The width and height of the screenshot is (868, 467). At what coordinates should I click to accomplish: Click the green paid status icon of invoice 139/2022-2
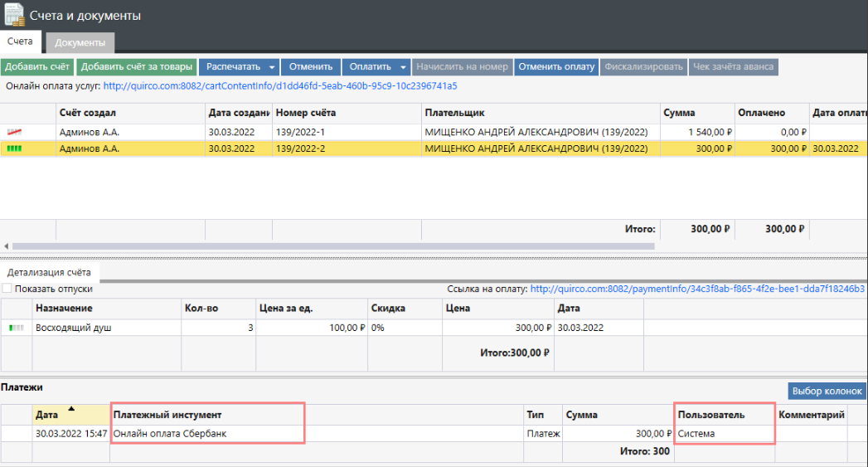[14, 148]
